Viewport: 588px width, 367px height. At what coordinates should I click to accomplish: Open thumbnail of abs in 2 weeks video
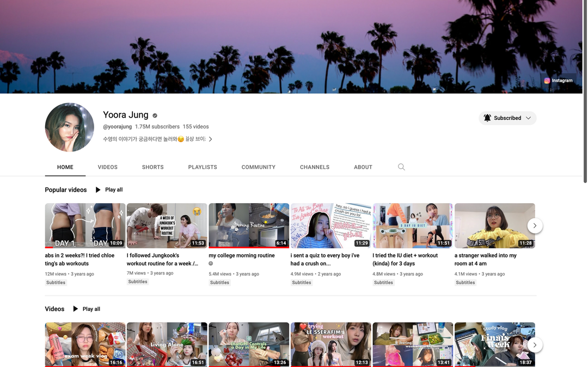(85, 225)
